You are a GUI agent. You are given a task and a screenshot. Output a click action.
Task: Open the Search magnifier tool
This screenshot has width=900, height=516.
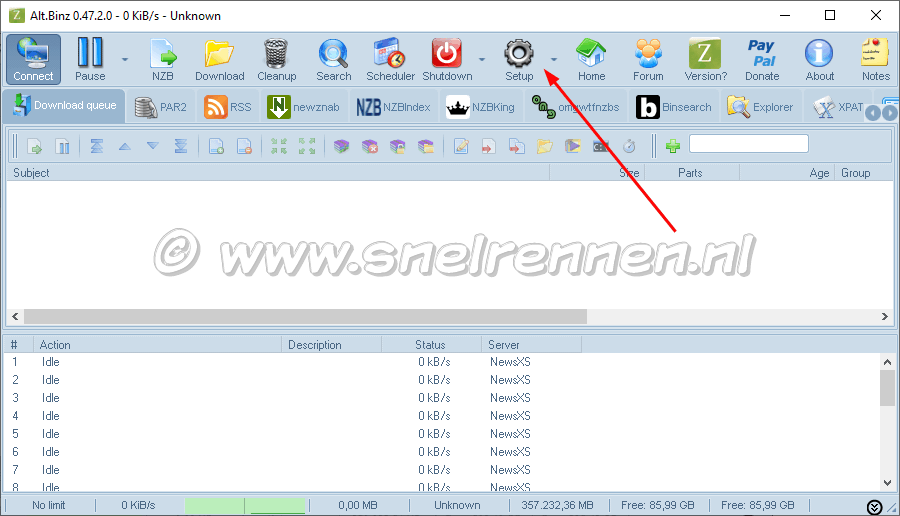pos(333,59)
